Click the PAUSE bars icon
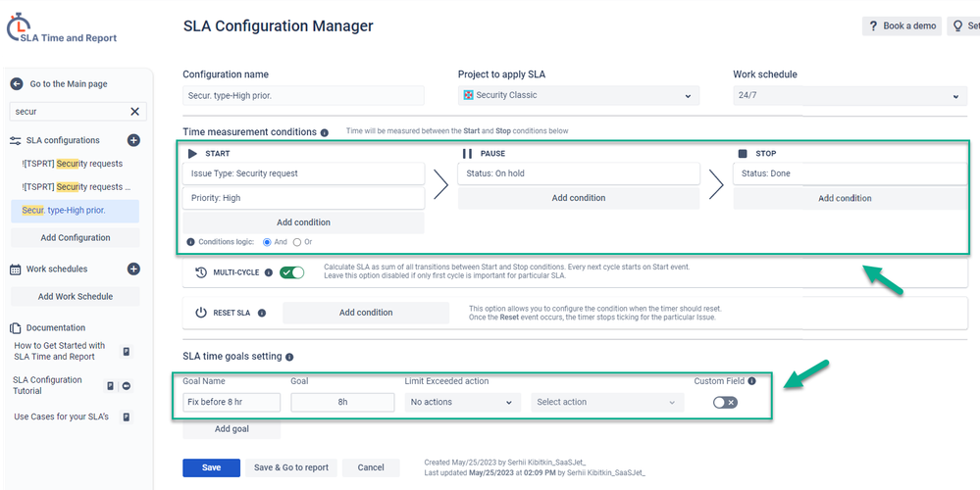 [x=467, y=154]
